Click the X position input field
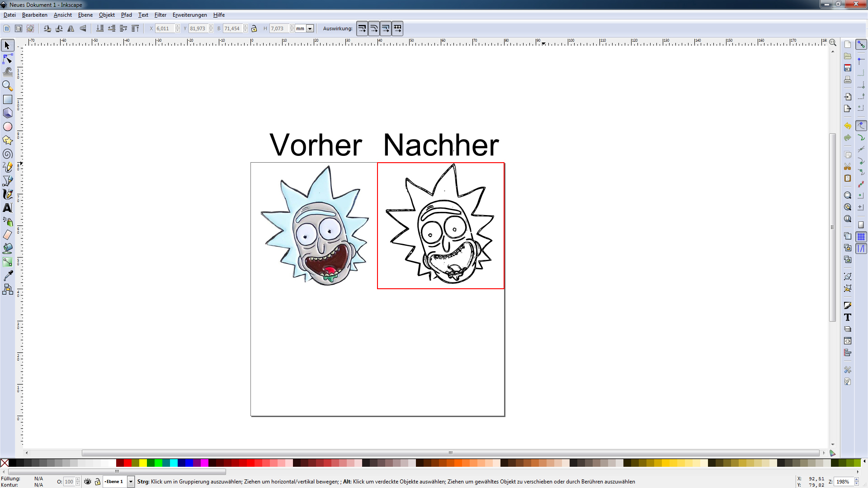The height and width of the screenshot is (488, 868). coord(165,28)
